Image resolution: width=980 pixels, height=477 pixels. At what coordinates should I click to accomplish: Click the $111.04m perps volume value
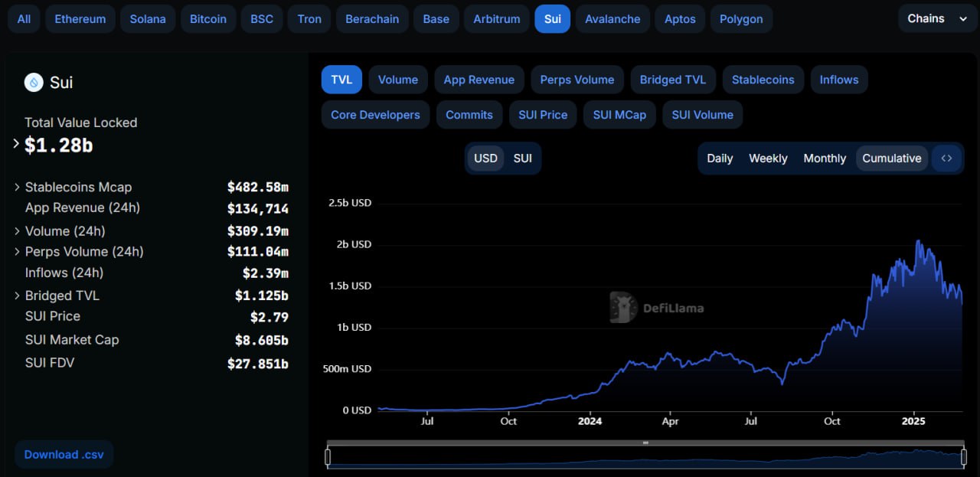pyautogui.click(x=258, y=251)
